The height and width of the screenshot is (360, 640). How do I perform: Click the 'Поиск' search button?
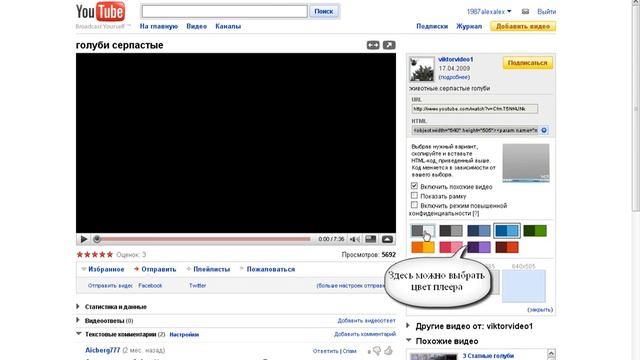tap(324, 11)
